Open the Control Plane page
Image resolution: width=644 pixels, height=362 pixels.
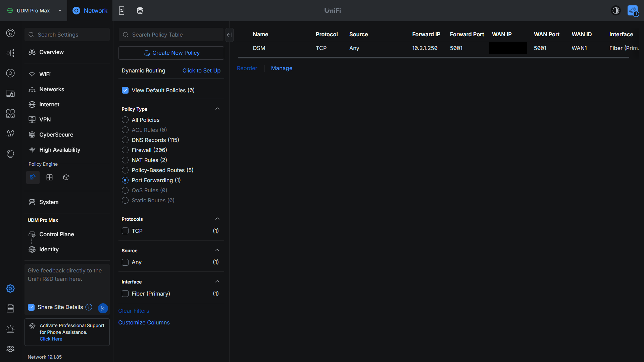[x=67, y=234]
